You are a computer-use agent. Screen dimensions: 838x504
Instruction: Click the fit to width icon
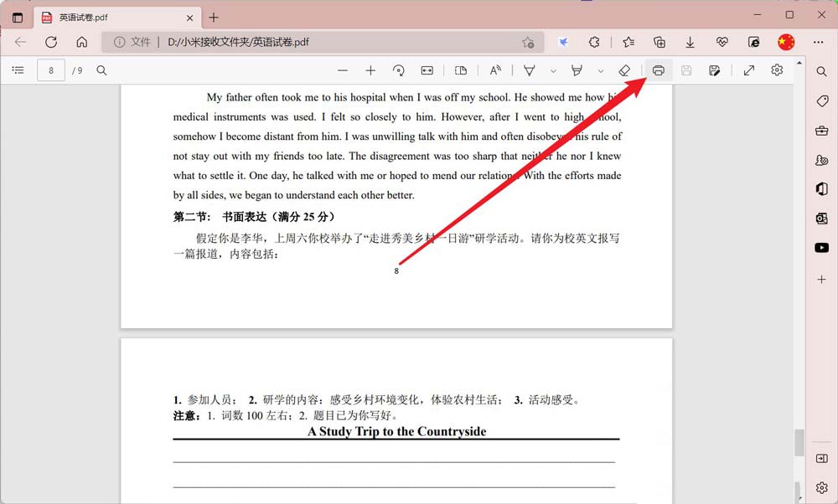427,70
